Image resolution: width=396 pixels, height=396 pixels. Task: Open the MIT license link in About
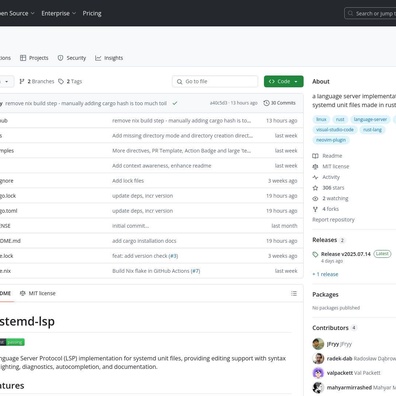(x=336, y=166)
